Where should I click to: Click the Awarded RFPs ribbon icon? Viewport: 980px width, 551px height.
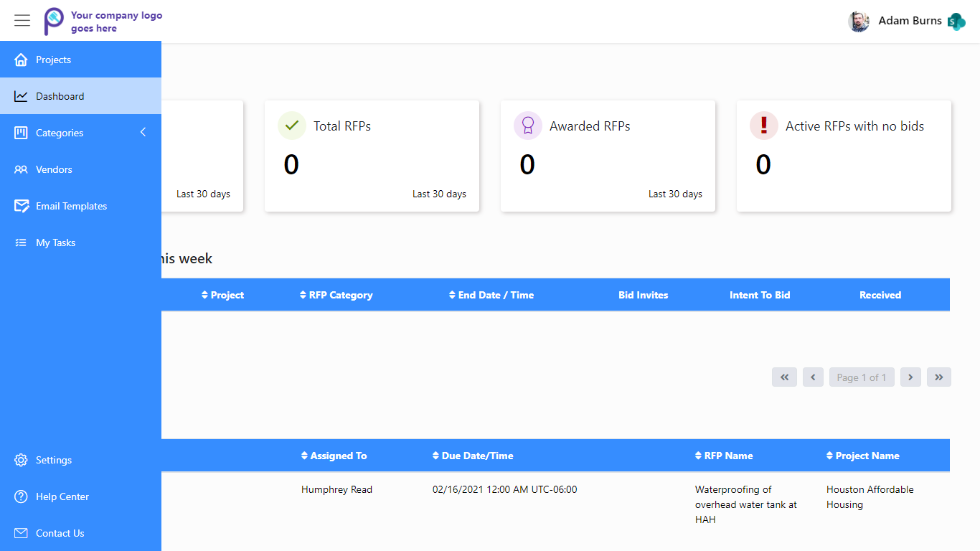click(528, 126)
